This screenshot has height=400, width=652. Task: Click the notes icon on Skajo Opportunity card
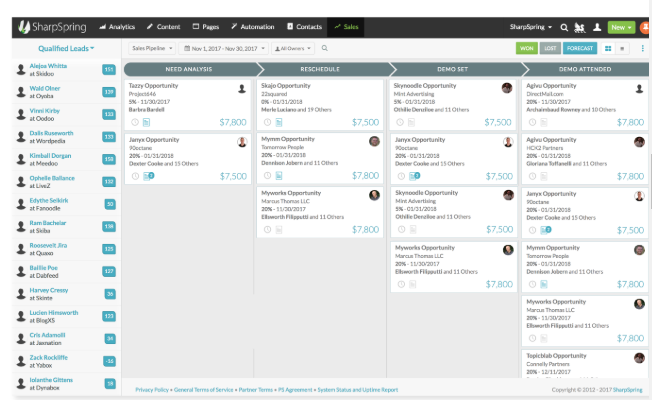(x=279, y=122)
